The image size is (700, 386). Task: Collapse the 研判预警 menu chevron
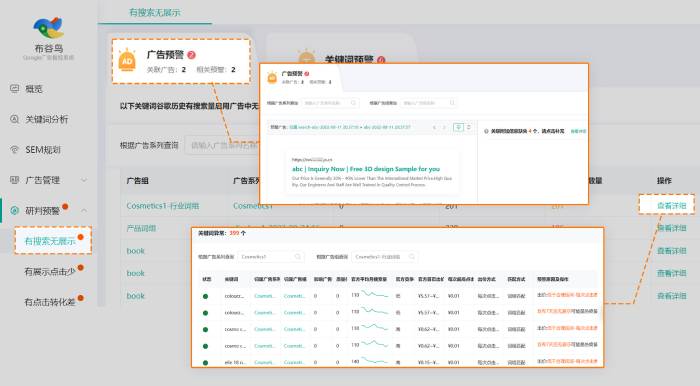(x=83, y=211)
